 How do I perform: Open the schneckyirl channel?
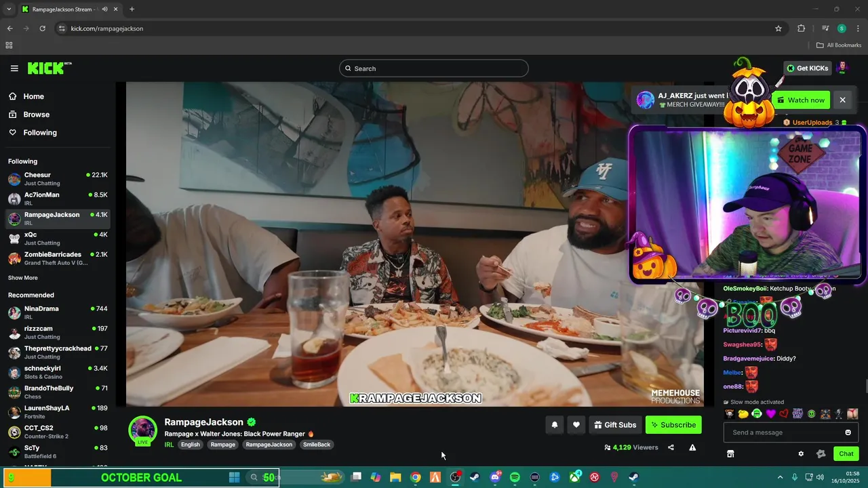pos(58,372)
